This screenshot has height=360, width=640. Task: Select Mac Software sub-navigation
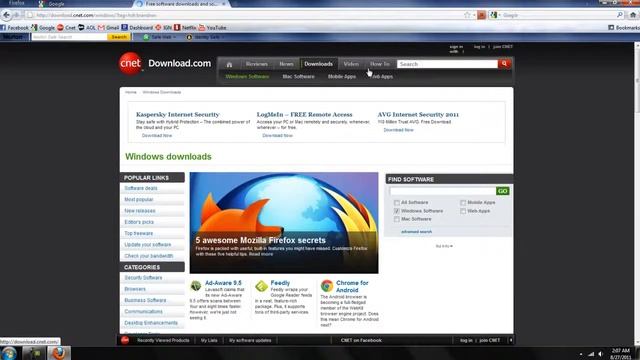tap(298, 76)
